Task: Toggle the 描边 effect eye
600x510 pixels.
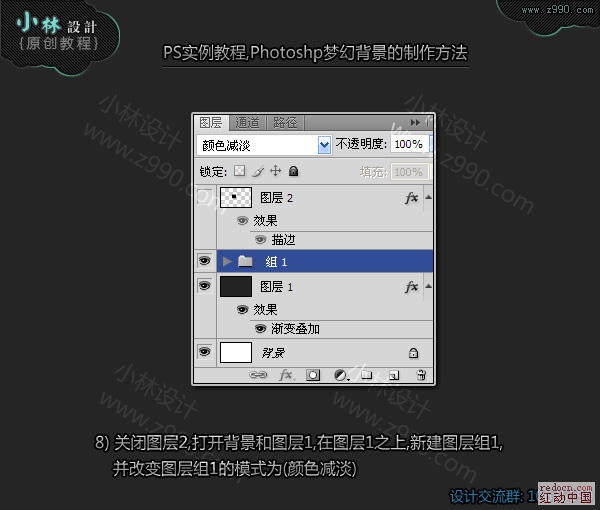Action: (261, 240)
